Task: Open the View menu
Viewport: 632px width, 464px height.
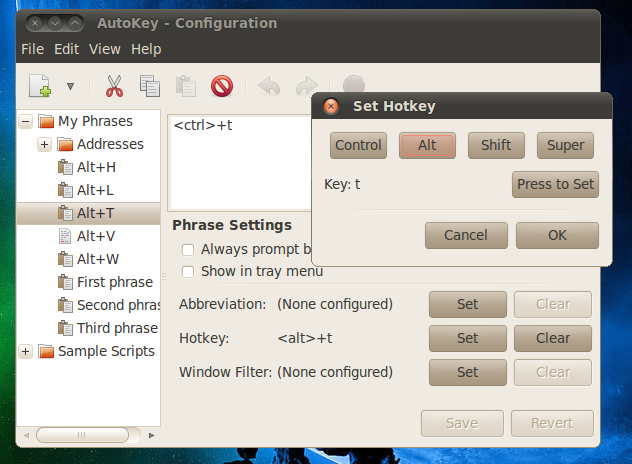Action: point(105,49)
